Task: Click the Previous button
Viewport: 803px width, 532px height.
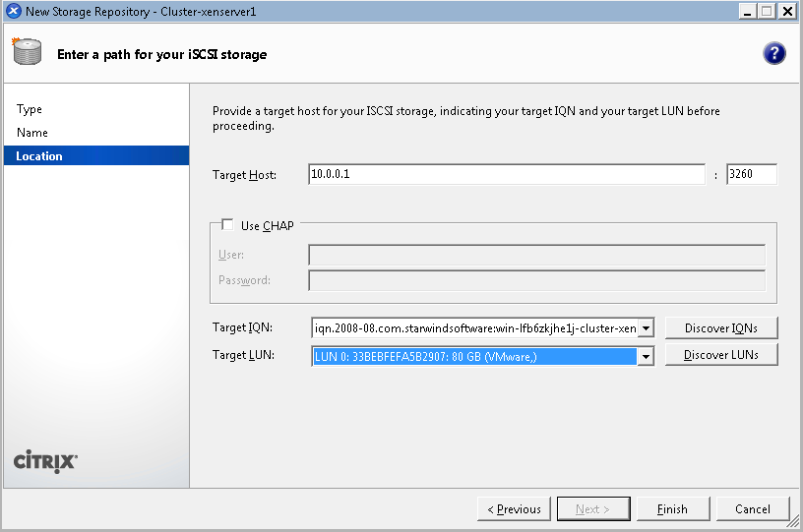Action: point(514,509)
